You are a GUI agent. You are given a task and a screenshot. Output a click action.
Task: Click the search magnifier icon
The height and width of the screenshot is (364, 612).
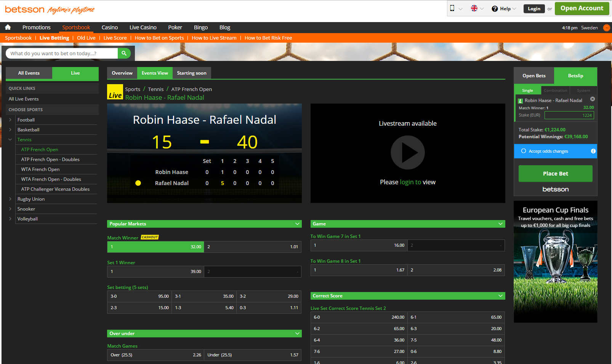click(124, 53)
